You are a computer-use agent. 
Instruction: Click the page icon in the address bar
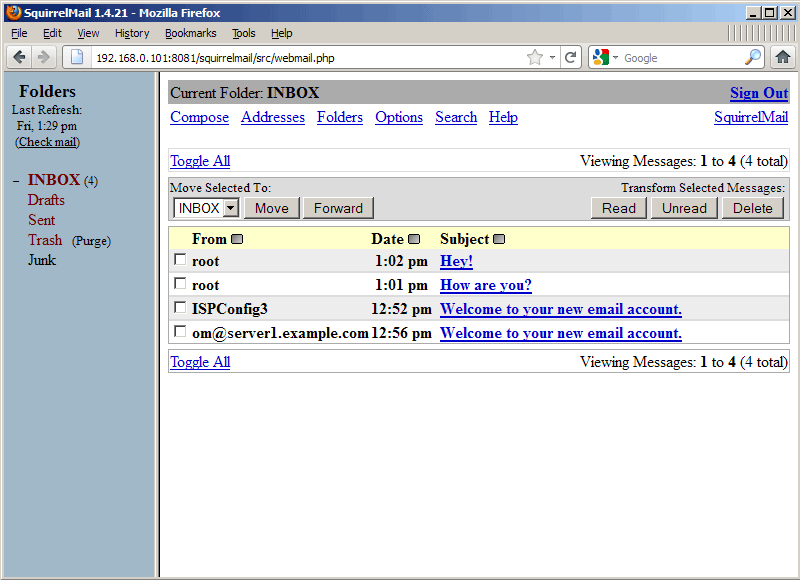[x=76, y=57]
